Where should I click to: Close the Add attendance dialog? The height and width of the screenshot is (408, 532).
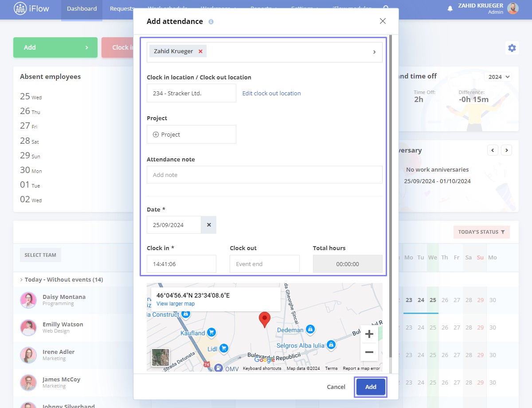383,21
